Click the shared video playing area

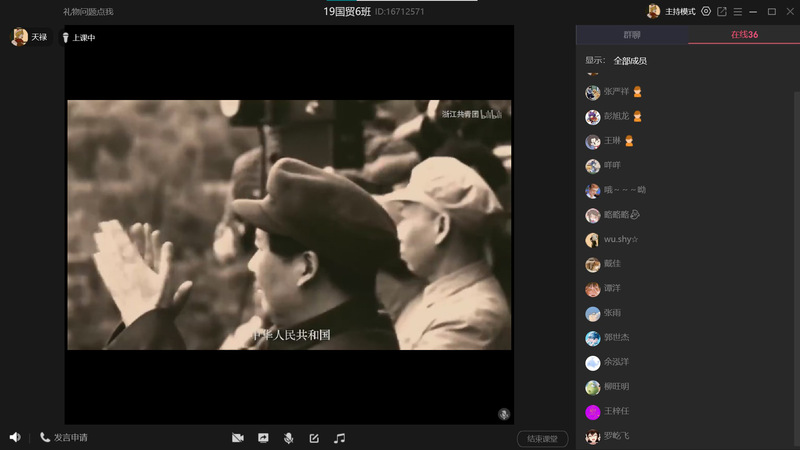coord(289,225)
